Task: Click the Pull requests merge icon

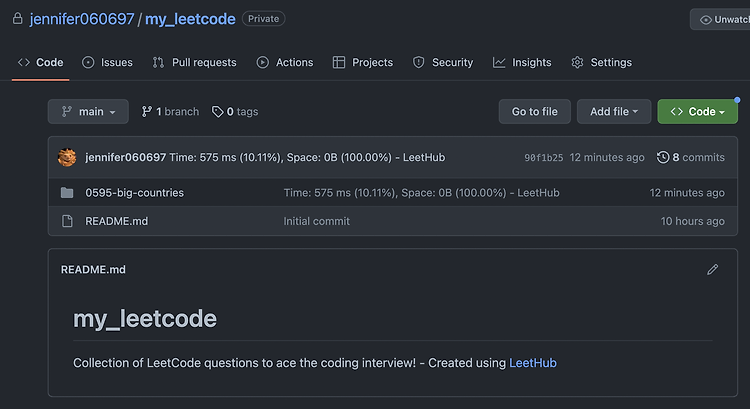Action: 158,63
